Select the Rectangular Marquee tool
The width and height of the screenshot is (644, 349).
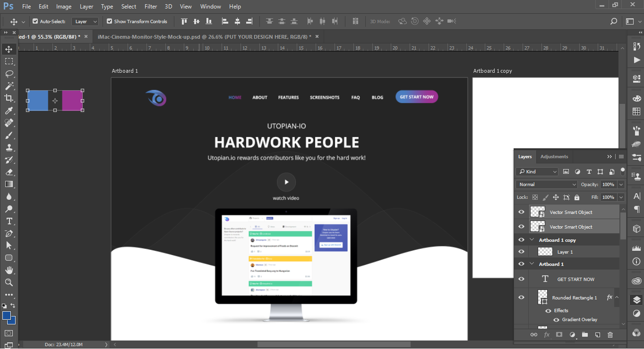coord(9,61)
